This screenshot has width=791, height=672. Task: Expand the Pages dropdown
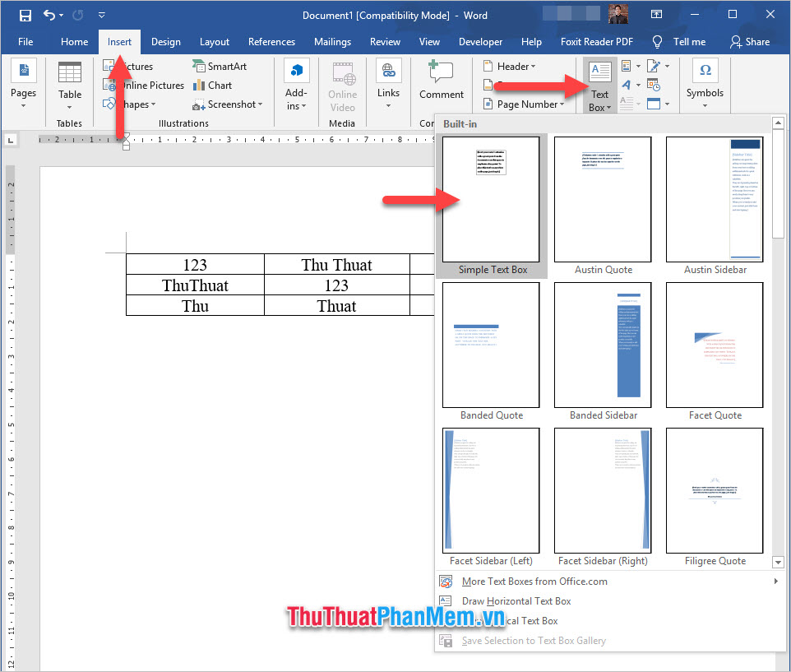tap(23, 84)
